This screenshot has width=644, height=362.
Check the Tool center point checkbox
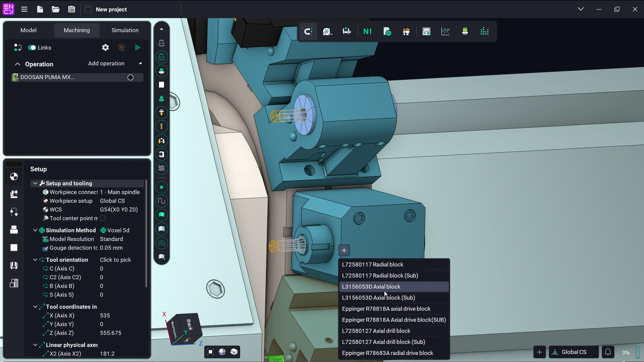[103, 218]
